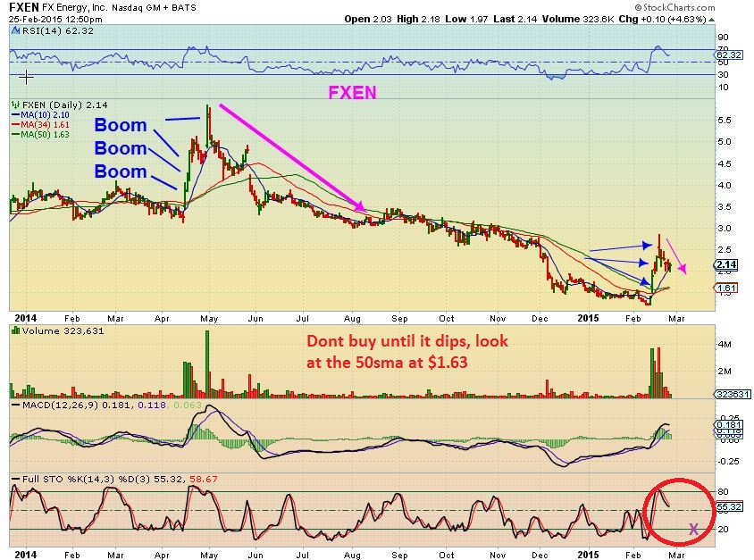Image resolution: width=754 pixels, height=560 pixels.
Task: Click the Dec label under the stochastic panel
Action: pyautogui.click(x=540, y=555)
